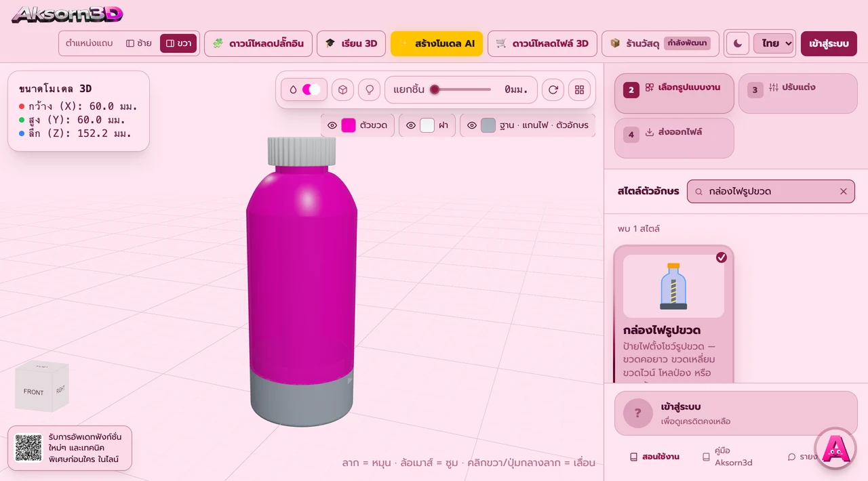
Task: Click the sparkle icon on AI button
Action: [405, 43]
